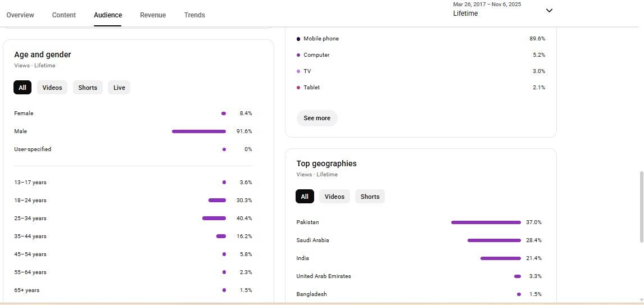644x305 pixels.
Task: Go to the Revenue tab
Action: pos(153,15)
